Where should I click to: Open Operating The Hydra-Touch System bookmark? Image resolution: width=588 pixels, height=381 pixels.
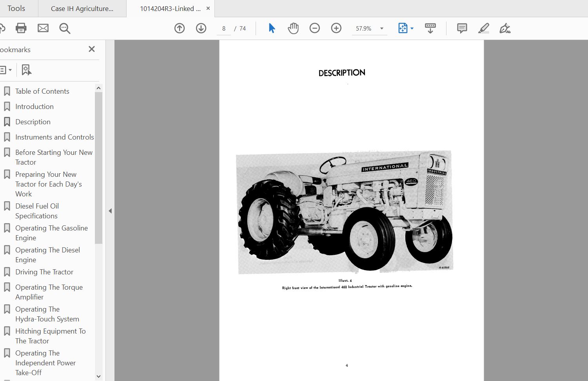pos(47,314)
